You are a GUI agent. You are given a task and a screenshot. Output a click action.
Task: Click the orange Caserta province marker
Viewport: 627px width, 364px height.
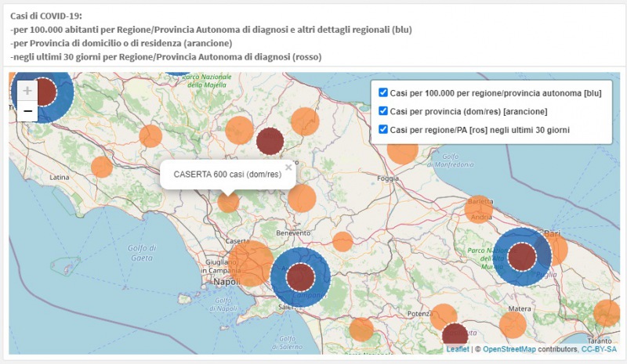pyautogui.click(x=228, y=202)
